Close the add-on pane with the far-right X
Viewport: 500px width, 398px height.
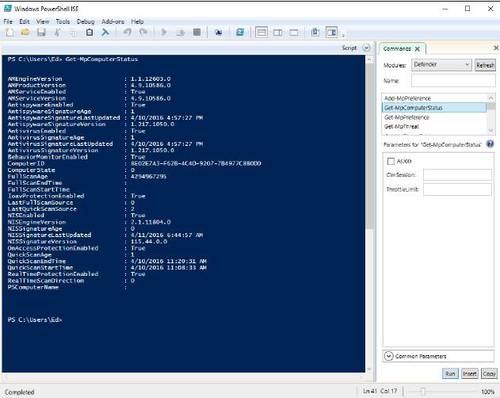click(496, 48)
